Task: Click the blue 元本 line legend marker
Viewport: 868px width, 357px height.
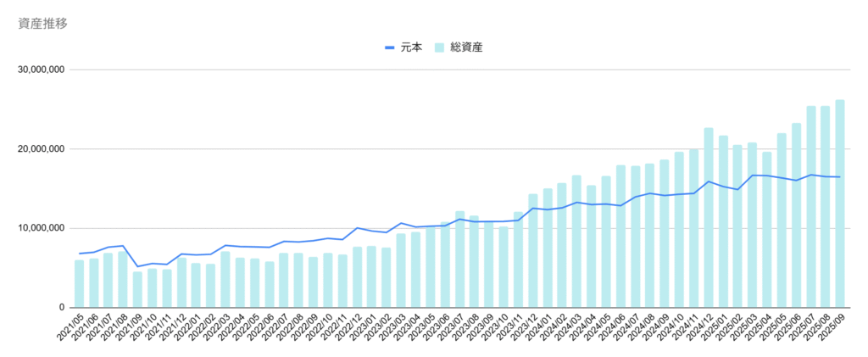Action: pyautogui.click(x=389, y=47)
